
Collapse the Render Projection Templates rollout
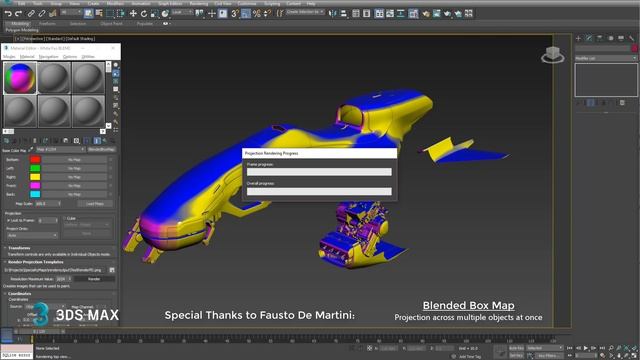click(x=36, y=262)
